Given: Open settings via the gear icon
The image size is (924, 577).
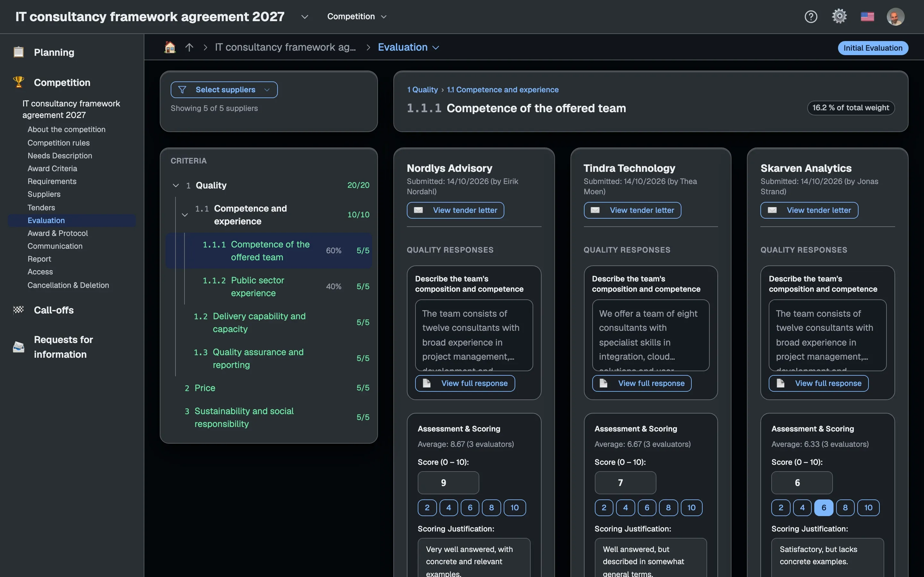Looking at the screenshot, I should coord(839,16).
